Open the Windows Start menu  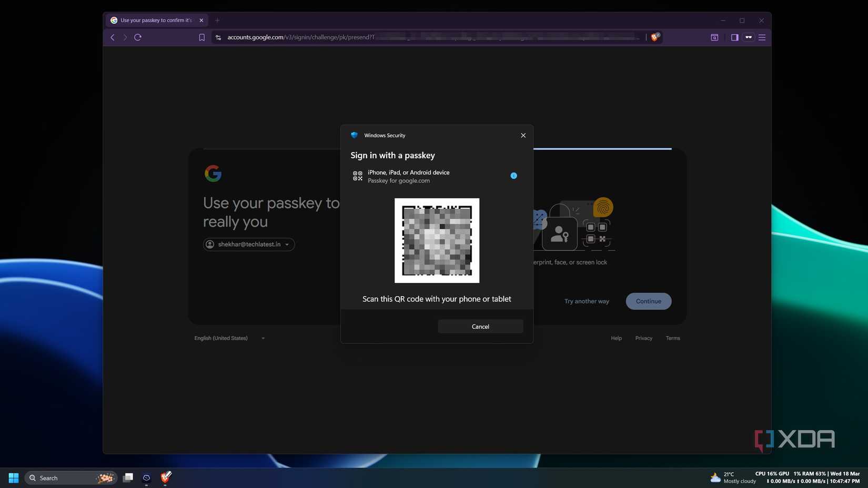(14, 478)
